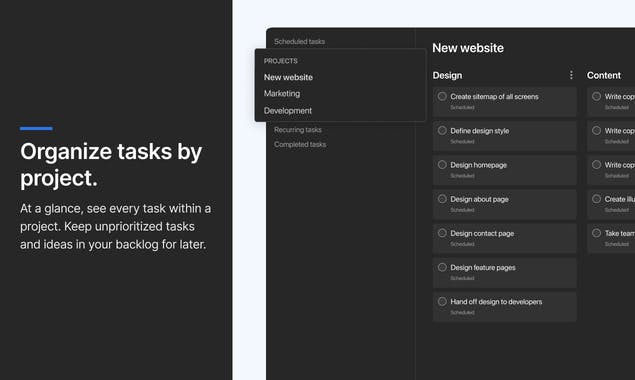The image size is (635, 380).
Task: Select the Content column header
Action: click(603, 75)
